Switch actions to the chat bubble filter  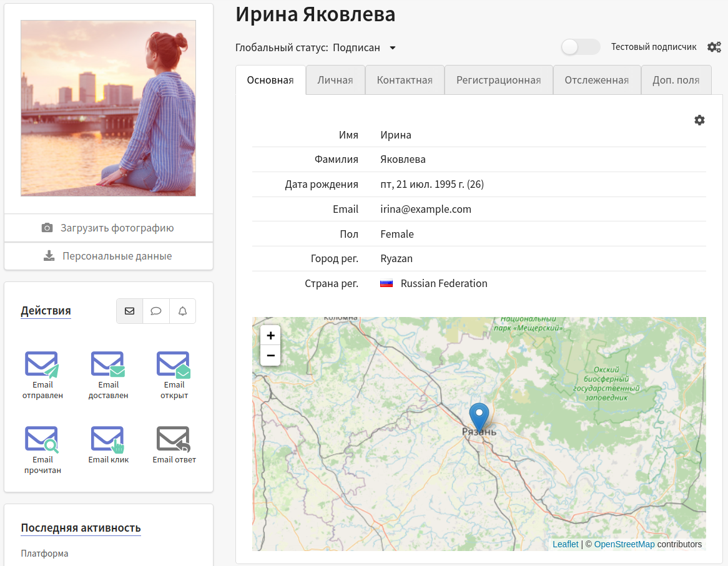point(156,311)
